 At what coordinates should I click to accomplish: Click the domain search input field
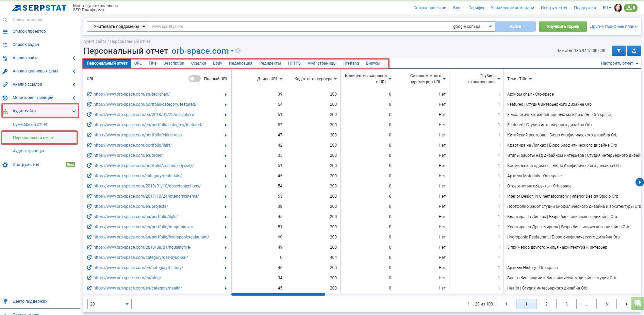[x=299, y=27]
